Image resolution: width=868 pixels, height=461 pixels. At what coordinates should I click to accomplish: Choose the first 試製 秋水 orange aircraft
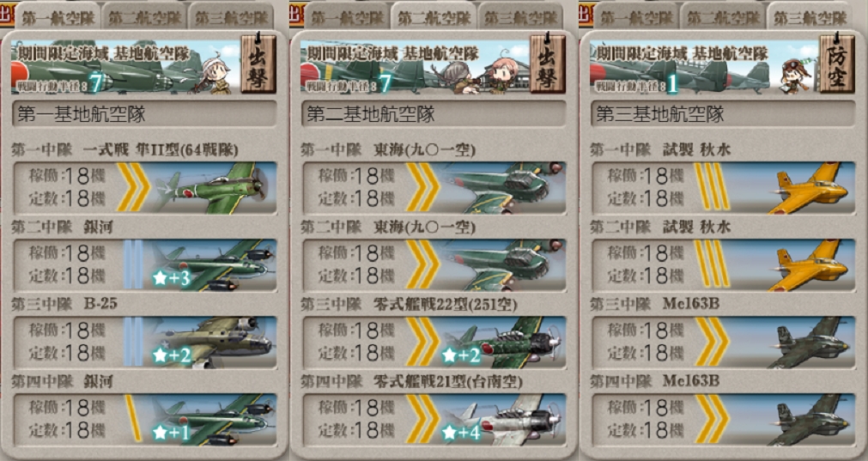pos(724,188)
